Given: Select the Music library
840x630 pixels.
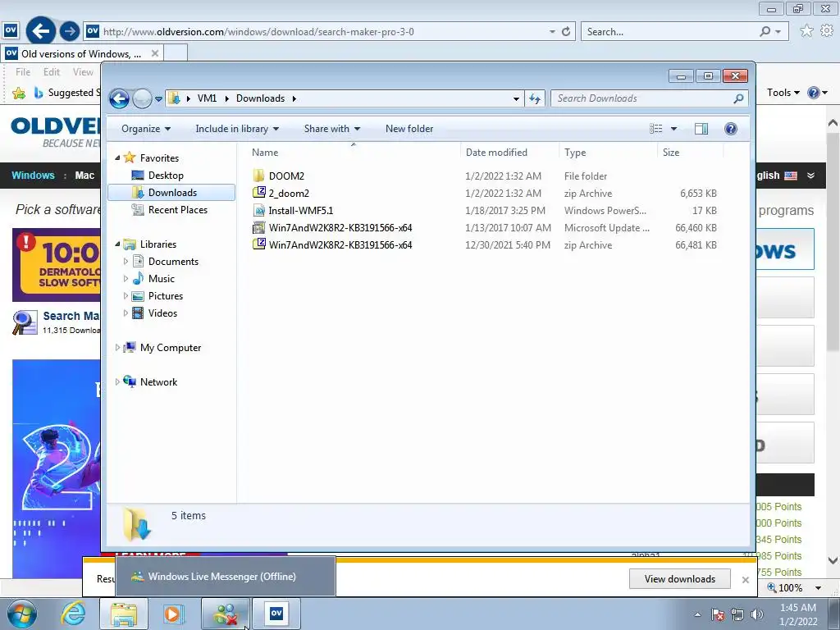Looking at the screenshot, I should [x=162, y=279].
